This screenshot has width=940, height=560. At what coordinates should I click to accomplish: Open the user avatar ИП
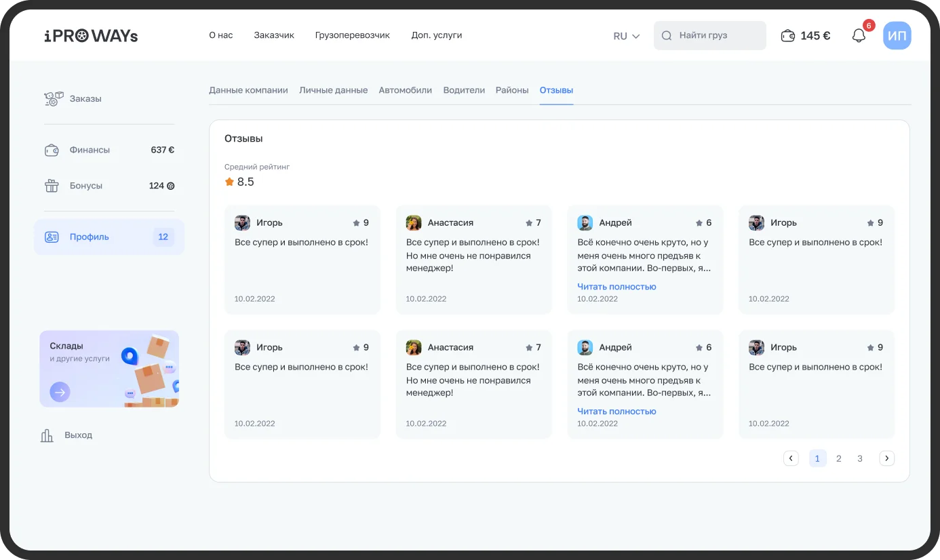point(897,36)
